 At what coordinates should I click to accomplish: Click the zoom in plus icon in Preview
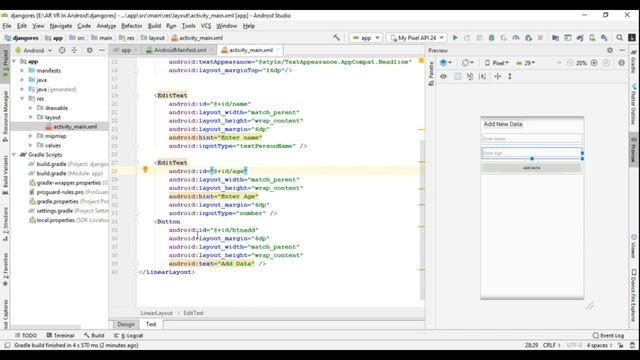click(594, 63)
